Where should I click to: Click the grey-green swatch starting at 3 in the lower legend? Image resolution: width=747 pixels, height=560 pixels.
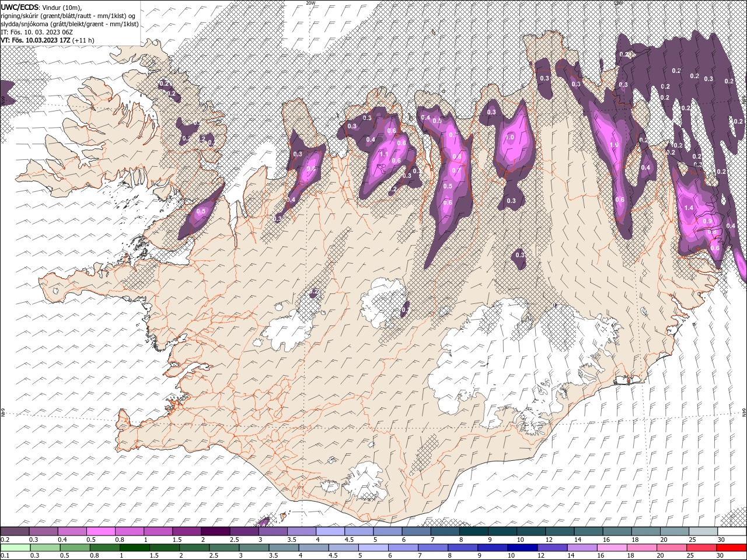(254, 548)
